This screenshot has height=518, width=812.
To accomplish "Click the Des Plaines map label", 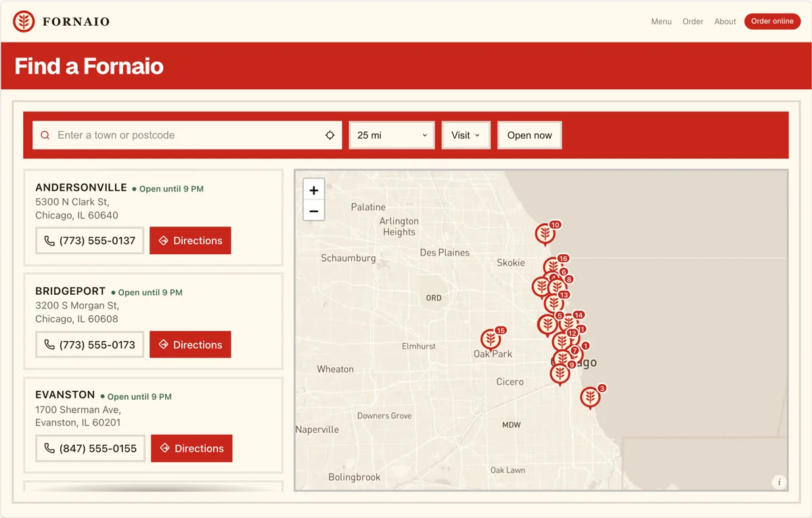I will click(445, 252).
